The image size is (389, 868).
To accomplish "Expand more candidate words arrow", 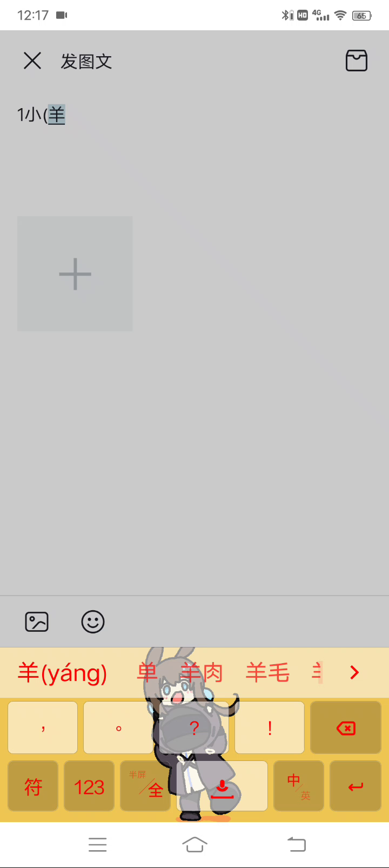I will [354, 672].
